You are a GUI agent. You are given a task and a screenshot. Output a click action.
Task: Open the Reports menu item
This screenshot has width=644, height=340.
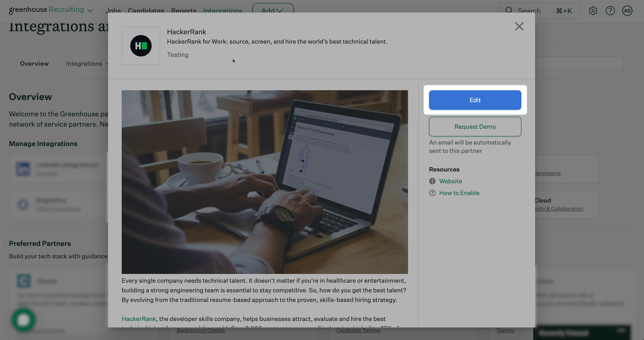click(183, 10)
